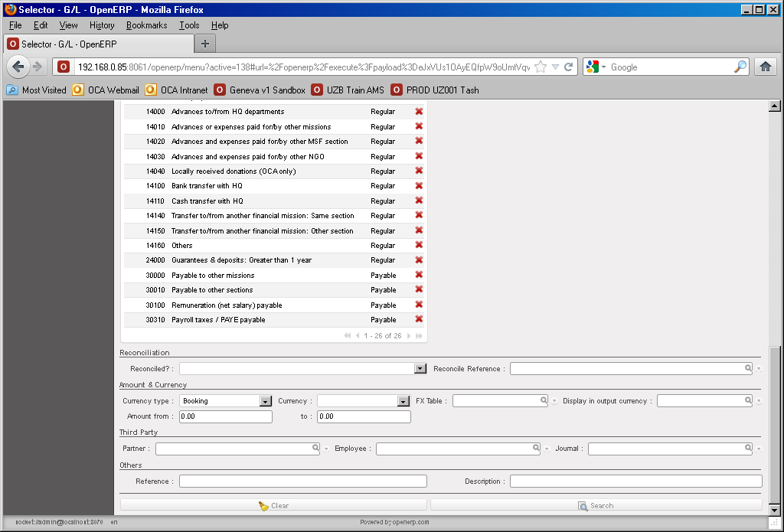Viewport: 784px width, 532px height.
Task: Go to first page of account list
Action: [x=348, y=336]
